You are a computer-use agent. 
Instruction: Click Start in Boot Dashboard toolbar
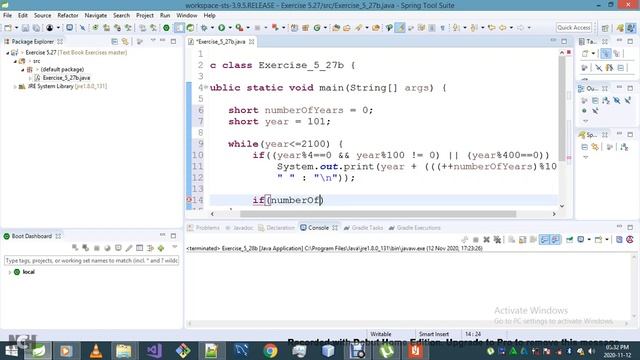[x=75, y=248]
